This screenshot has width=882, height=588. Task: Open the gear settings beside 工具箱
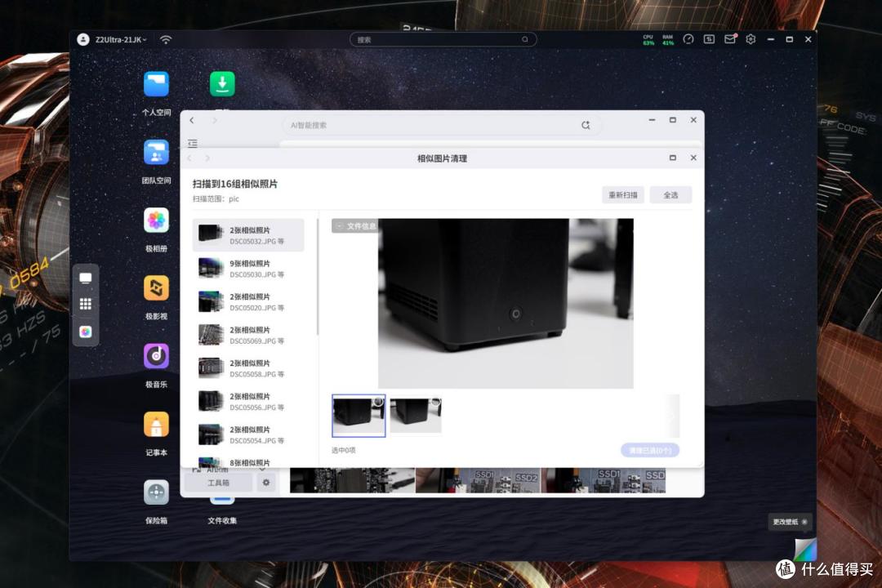coord(266,482)
